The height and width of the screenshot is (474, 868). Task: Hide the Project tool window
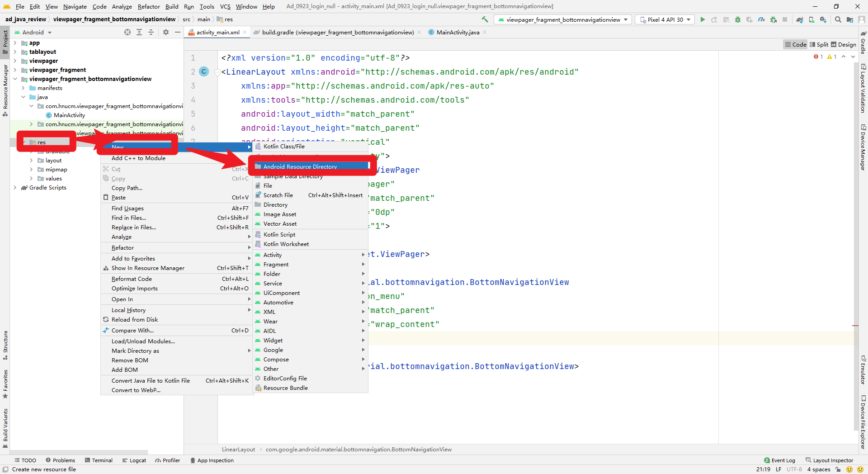point(178,32)
